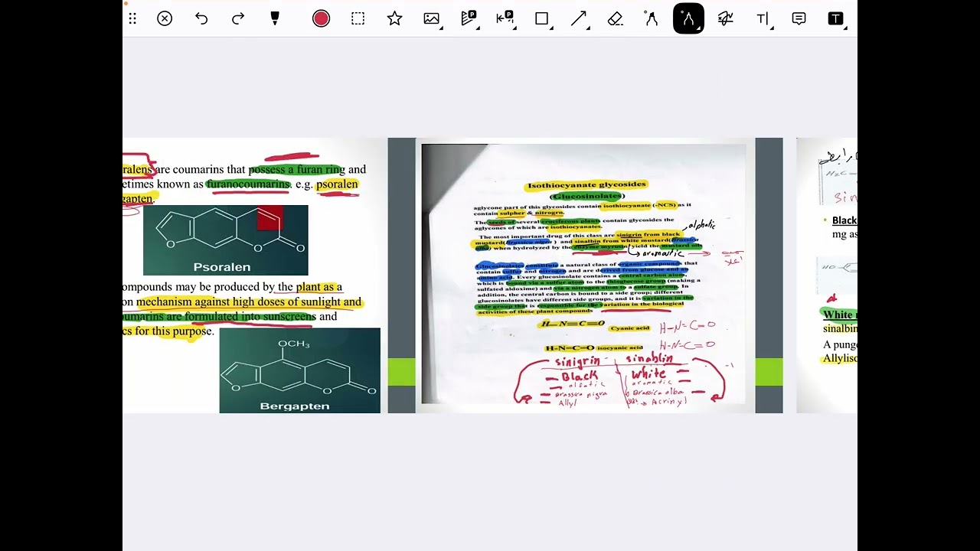Add a comment note
Screen dimensions: 980x551
[799, 18]
